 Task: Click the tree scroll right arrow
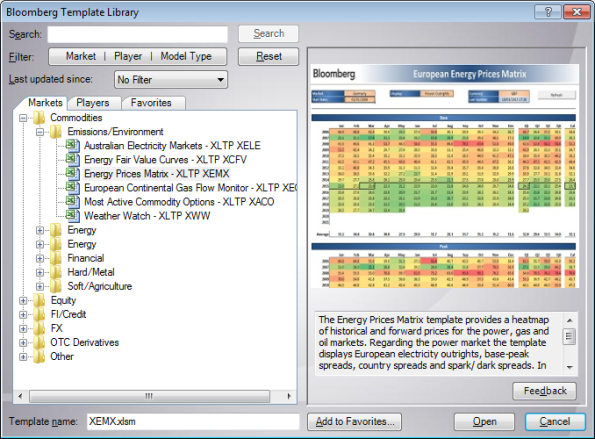coord(289,396)
